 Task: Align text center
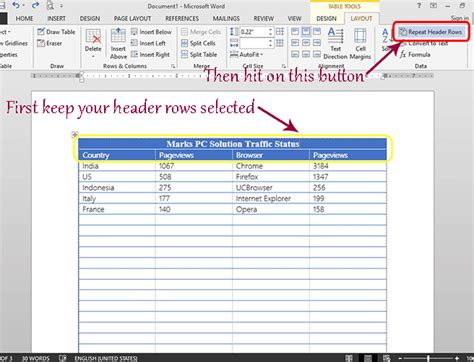pos(306,43)
